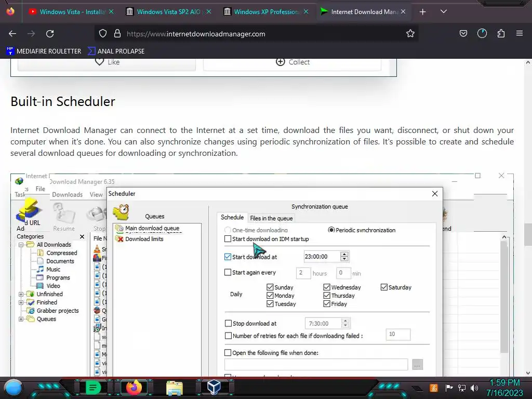Click the file browse ellipsis button
Screen dimensions: 532x399
click(x=417, y=365)
